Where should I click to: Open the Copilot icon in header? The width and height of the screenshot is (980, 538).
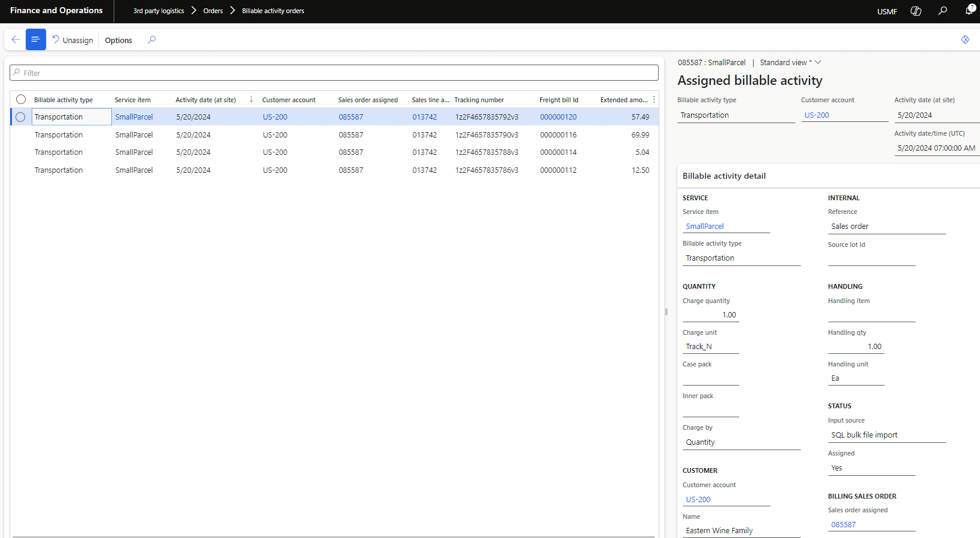click(915, 11)
